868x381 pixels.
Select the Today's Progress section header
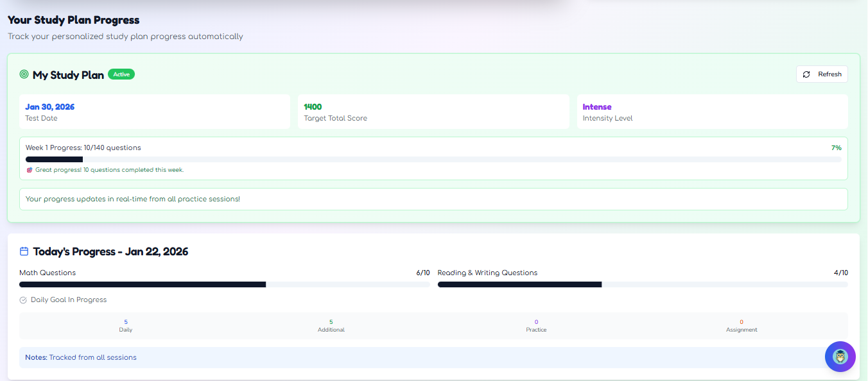[x=112, y=251]
